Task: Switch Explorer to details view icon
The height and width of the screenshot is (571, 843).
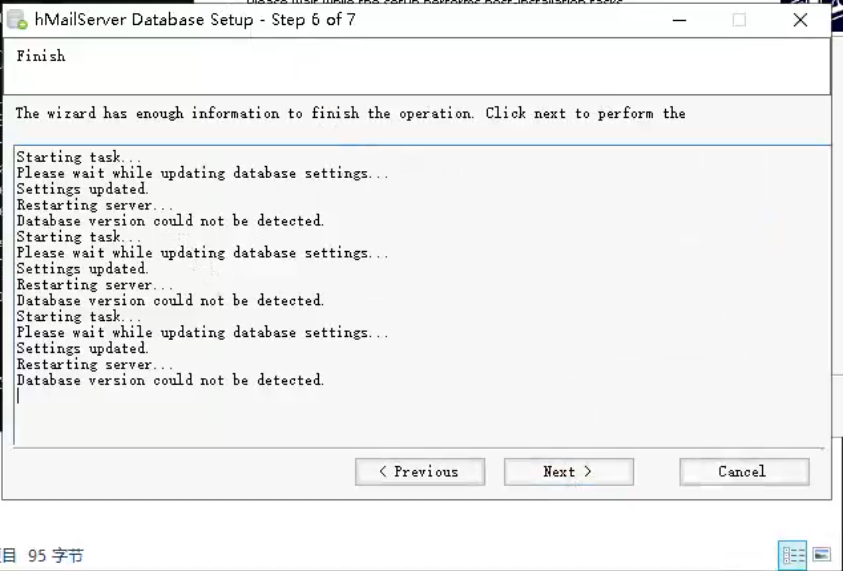Action: [793, 554]
